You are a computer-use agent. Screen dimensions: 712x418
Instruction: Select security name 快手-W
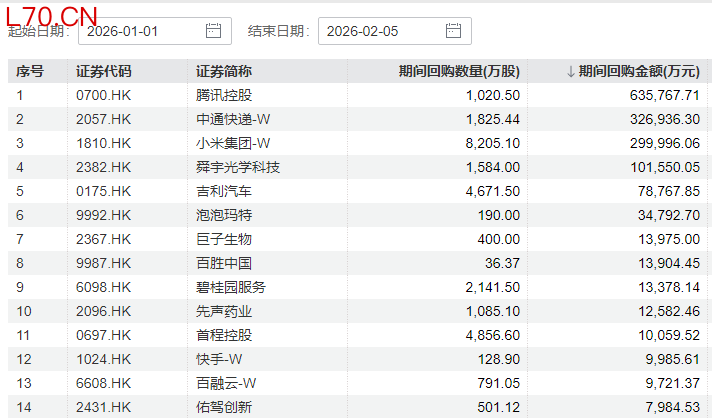(x=219, y=359)
